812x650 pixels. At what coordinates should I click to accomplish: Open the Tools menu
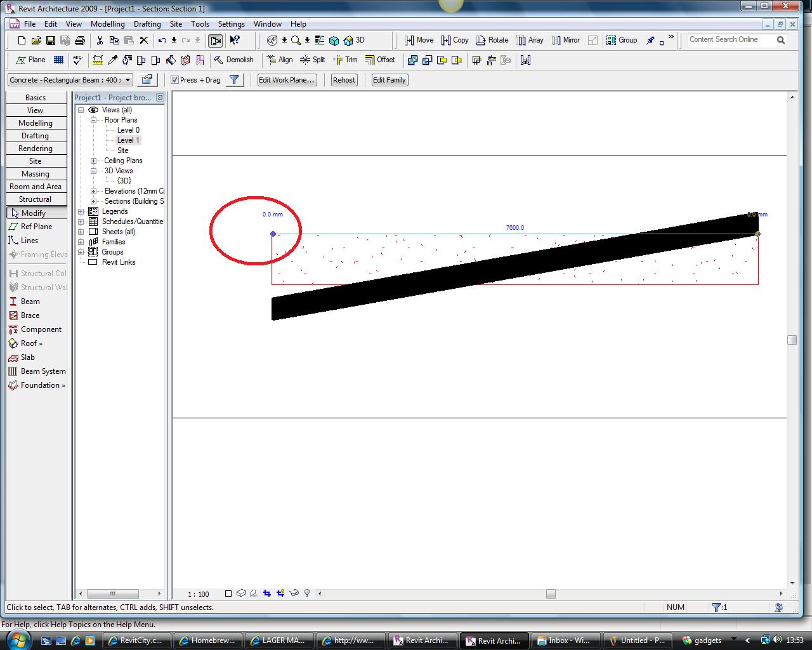coord(200,24)
